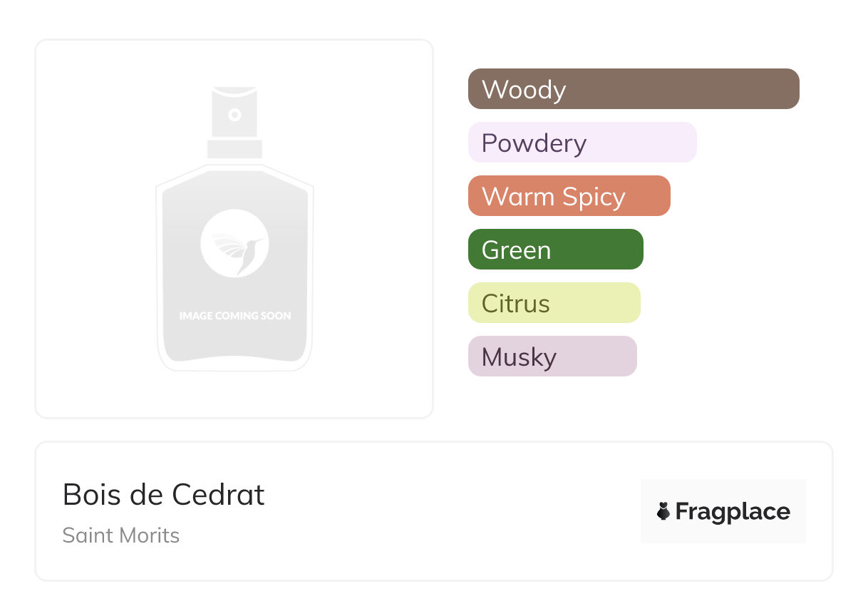The width and height of the screenshot is (868, 616).
Task: Click the hummingbird icon on the bottle
Action: point(234,243)
